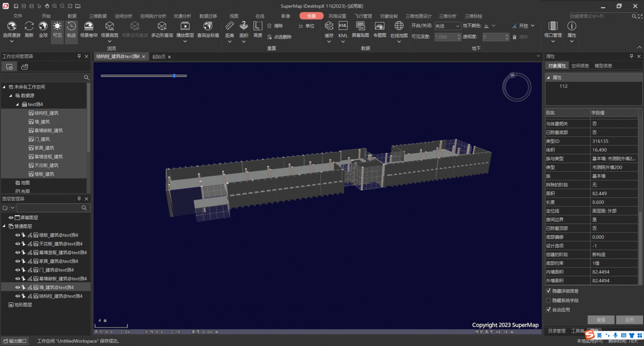Hide the 天花板_建筑@text测4 layer
Screen dimensions: 644x346
tap(18, 244)
